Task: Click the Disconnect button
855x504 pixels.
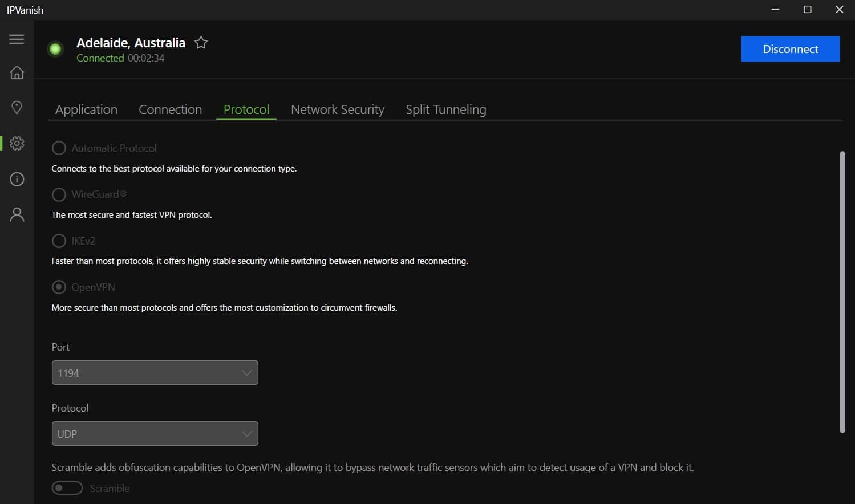Action: click(790, 49)
